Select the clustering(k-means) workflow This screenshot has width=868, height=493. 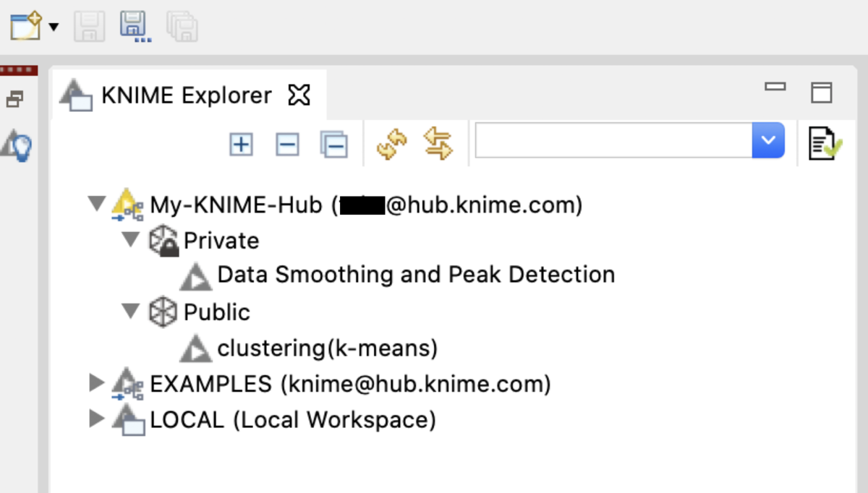click(328, 348)
